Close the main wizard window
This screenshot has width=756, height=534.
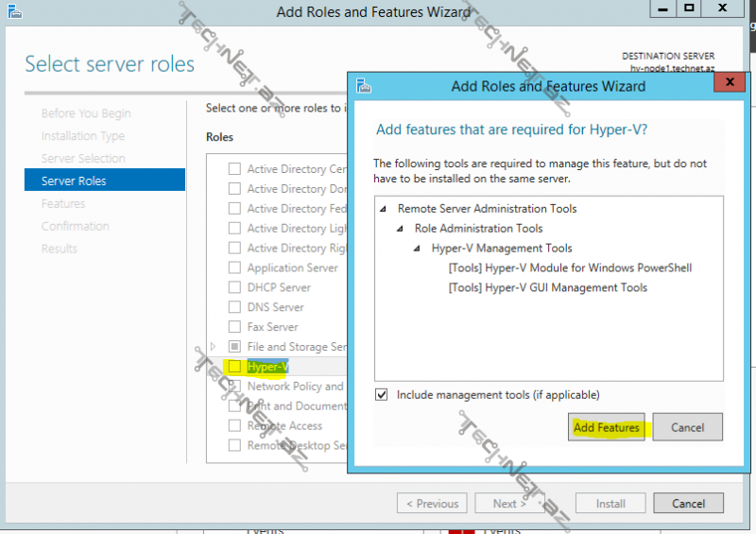(x=722, y=9)
